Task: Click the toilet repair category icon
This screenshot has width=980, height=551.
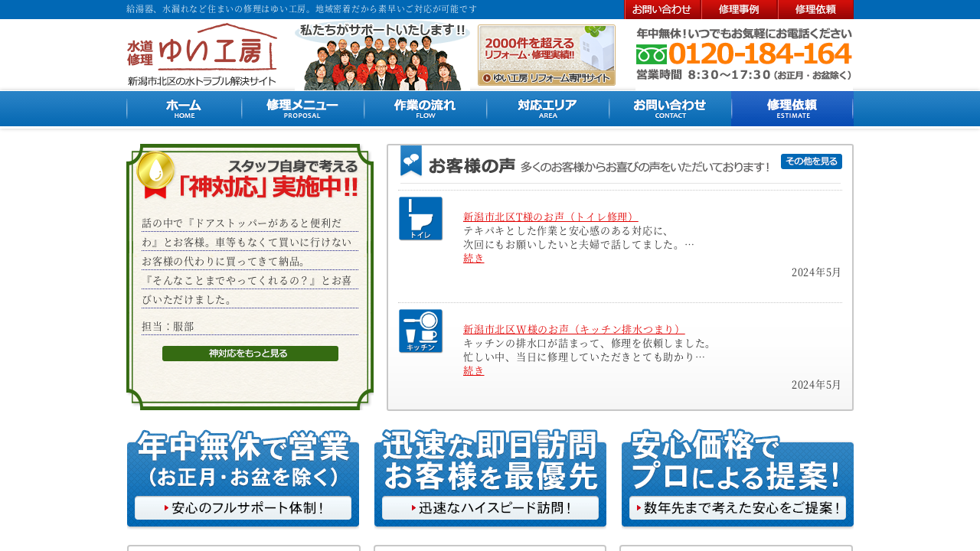Action: point(420,219)
